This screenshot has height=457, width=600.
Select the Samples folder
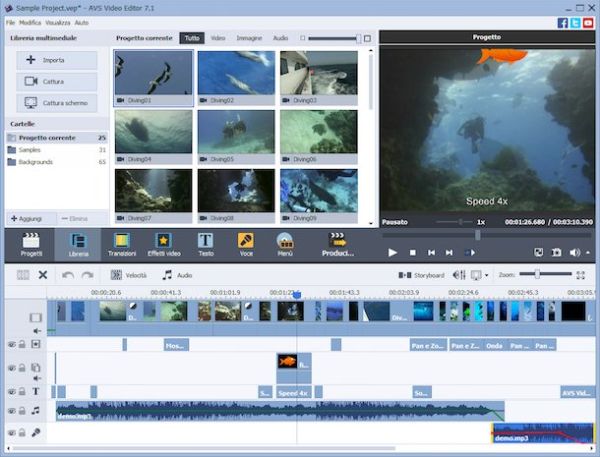57,150
